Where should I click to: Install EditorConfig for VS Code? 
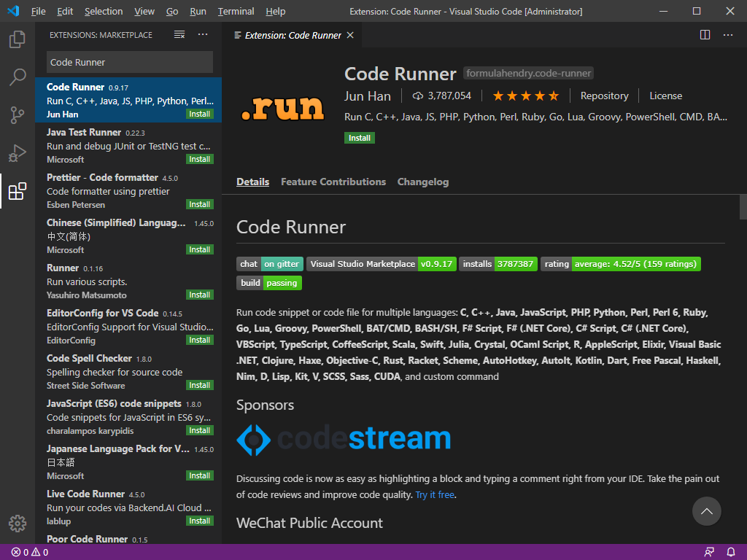pyautogui.click(x=200, y=340)
